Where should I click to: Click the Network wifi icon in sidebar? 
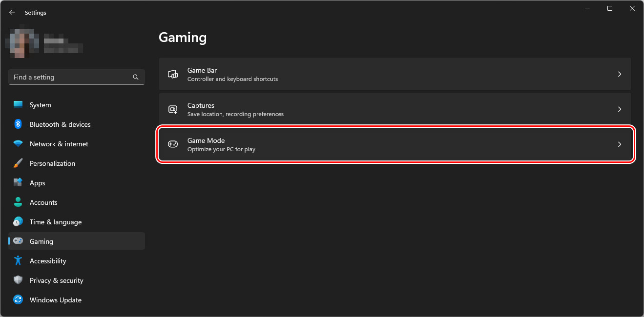click(x=18, y=144)
